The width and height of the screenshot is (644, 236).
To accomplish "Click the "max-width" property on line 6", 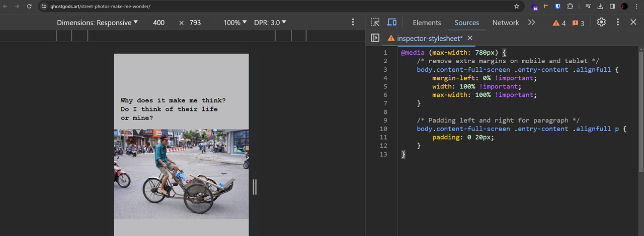I will [x=450, y=95].
